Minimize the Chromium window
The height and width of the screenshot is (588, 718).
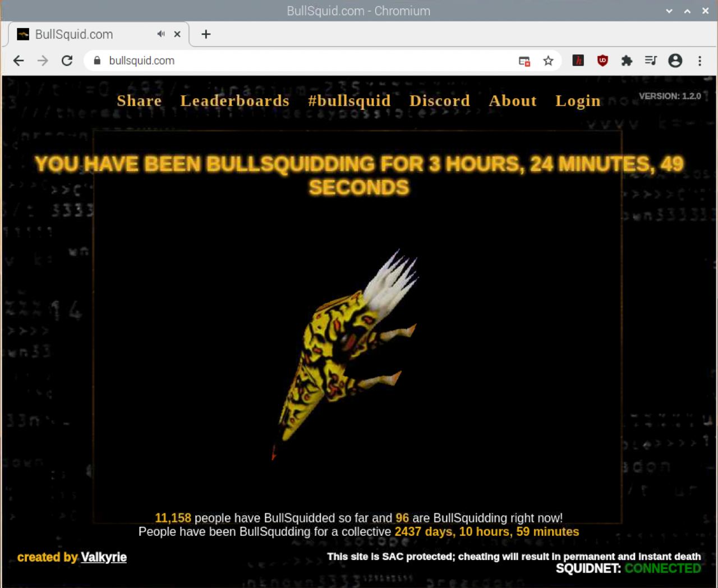[669, 11]
